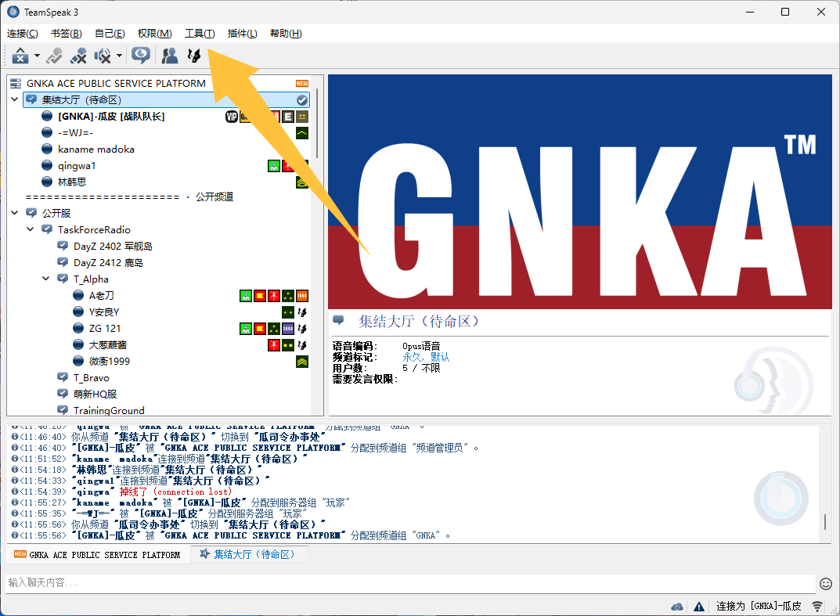Image resolution: width=840 pixels, height=616 pixels.
Task: Select the 萌新HQ服 channel
Action: pyautogui.click(x=95, y=394)
